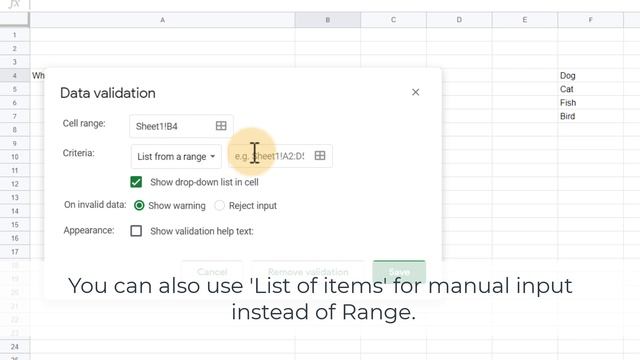640x360 pixels.
Task: Click the Remove validation button
Action: coord(308,271)
